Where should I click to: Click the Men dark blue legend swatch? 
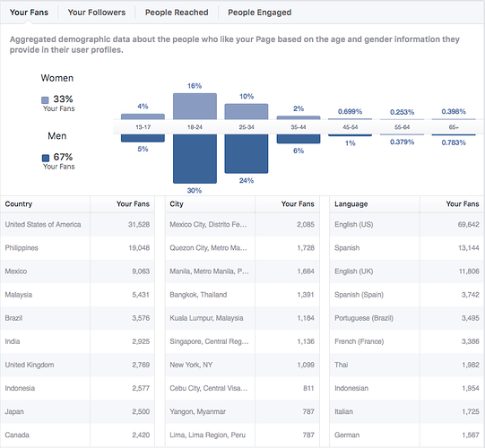(46, 158)
